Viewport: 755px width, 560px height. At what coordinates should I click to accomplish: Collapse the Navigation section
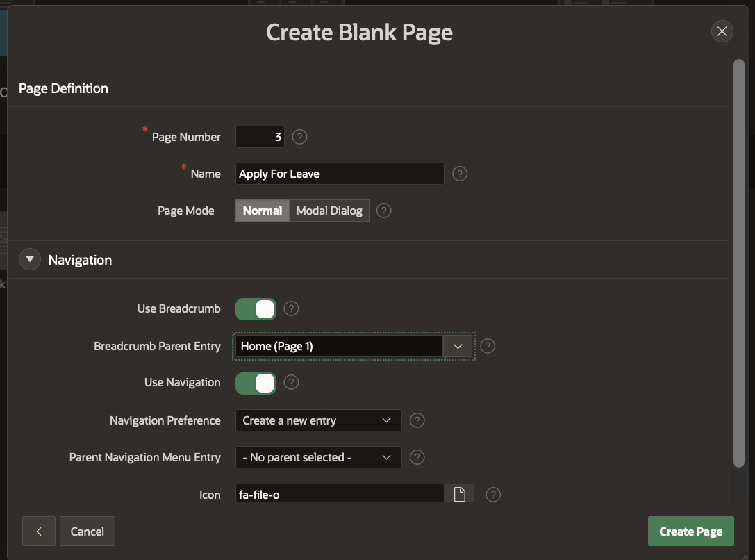click(29, 260)
